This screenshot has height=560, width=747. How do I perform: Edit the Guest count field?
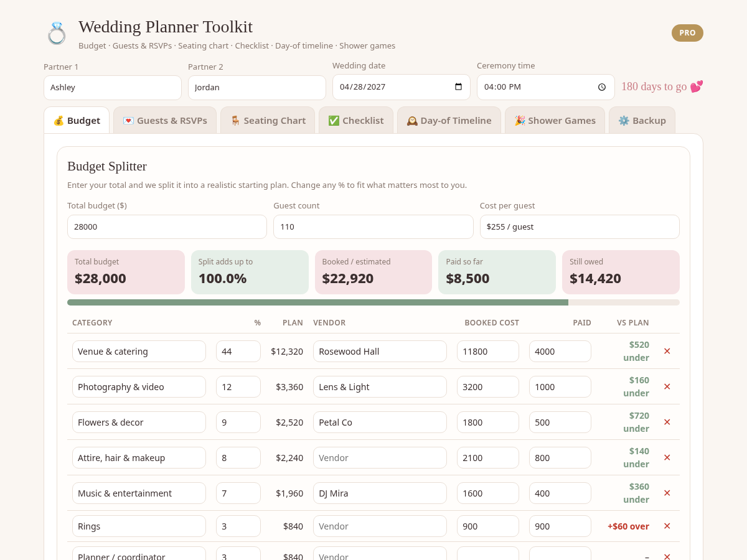tap(374, 227)
